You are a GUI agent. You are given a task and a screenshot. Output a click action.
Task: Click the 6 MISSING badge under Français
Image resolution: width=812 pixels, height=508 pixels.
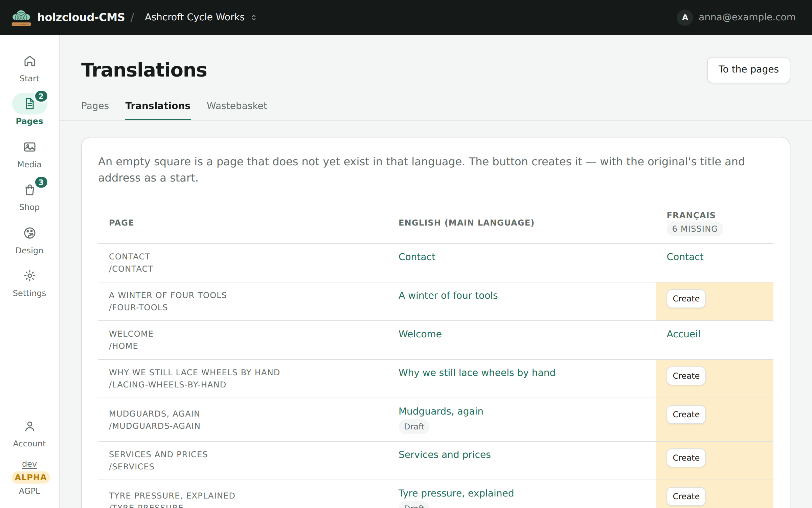(695, 229)
